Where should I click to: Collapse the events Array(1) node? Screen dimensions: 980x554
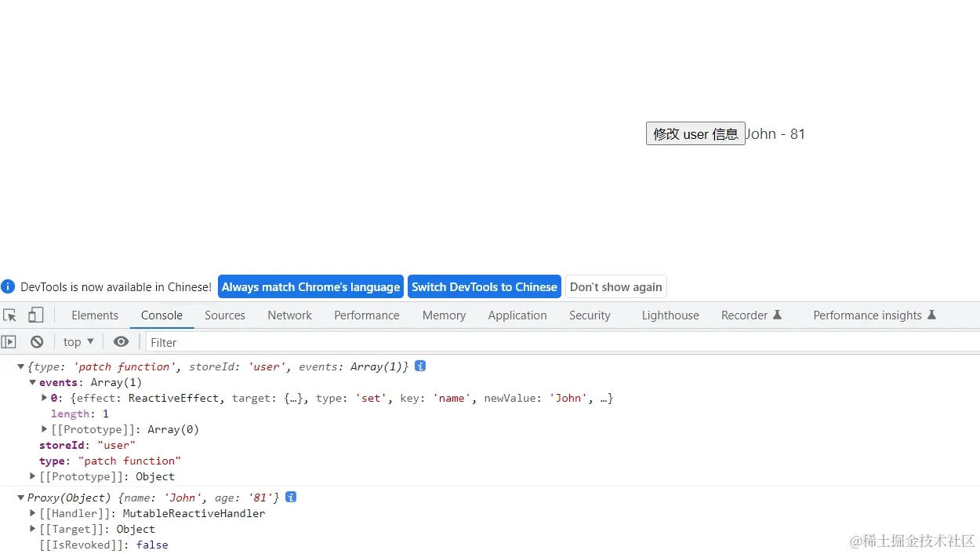pos(33,382)
